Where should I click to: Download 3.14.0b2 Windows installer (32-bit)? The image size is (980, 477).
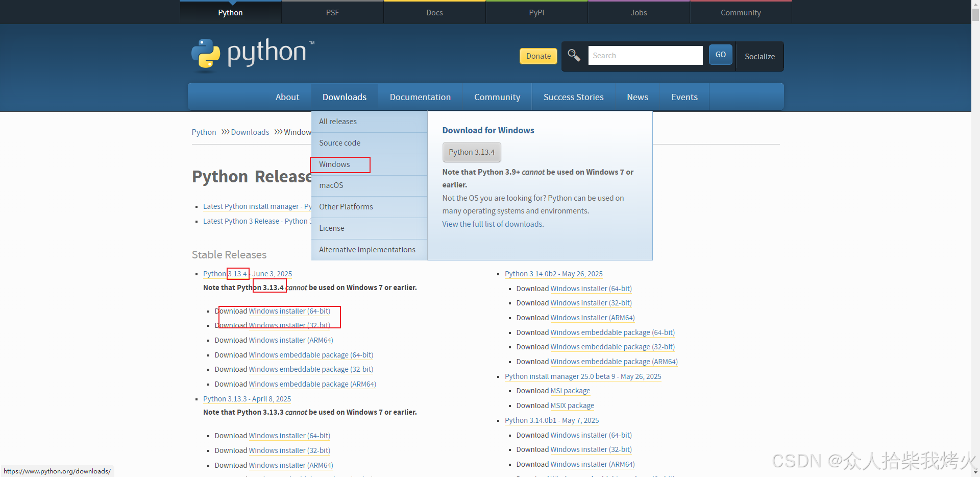pos(591,303)
